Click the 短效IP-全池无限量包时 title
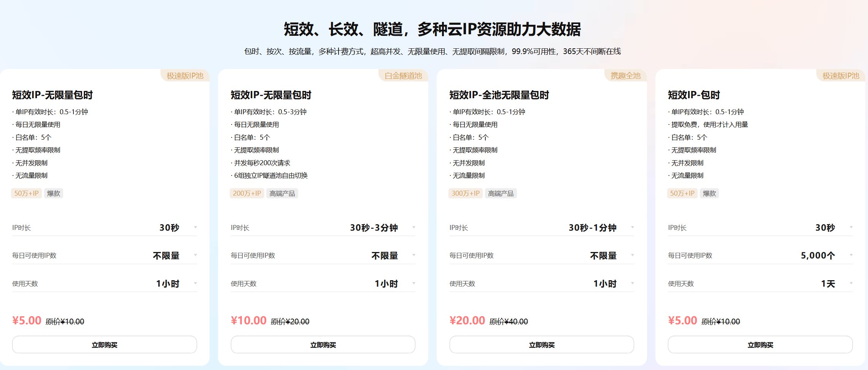The height and width of the screenshot is (370, 868). coord(499,95)
